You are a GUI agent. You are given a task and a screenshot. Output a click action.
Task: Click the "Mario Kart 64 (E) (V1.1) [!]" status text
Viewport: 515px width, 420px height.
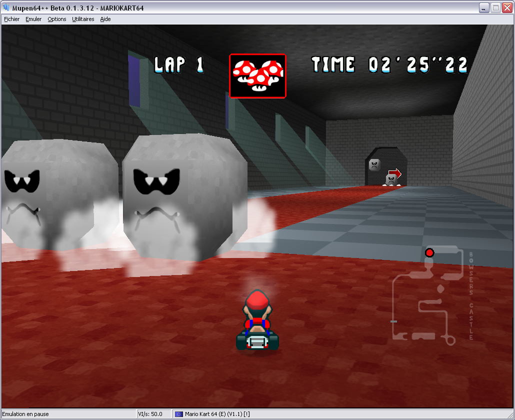[217, 414]
